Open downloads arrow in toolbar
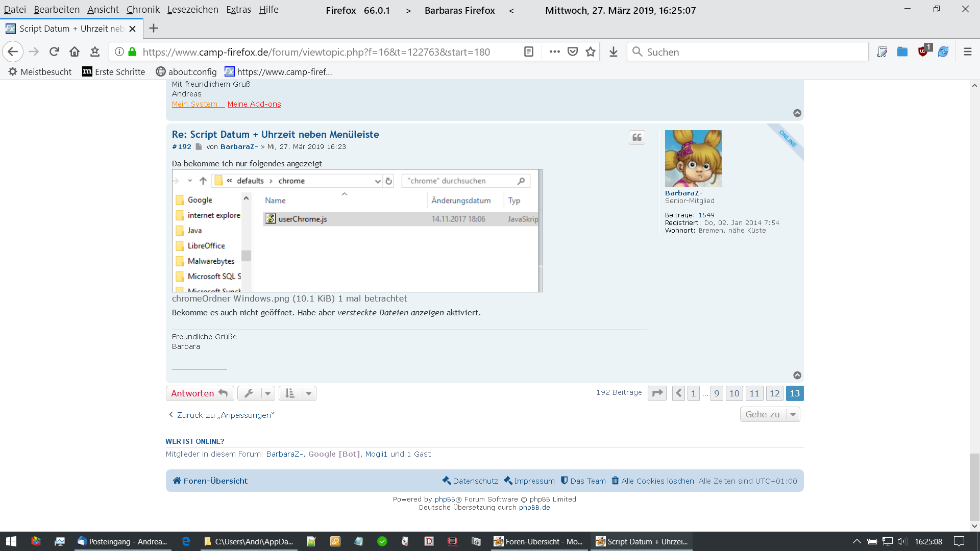 click(x=614, y=52)
